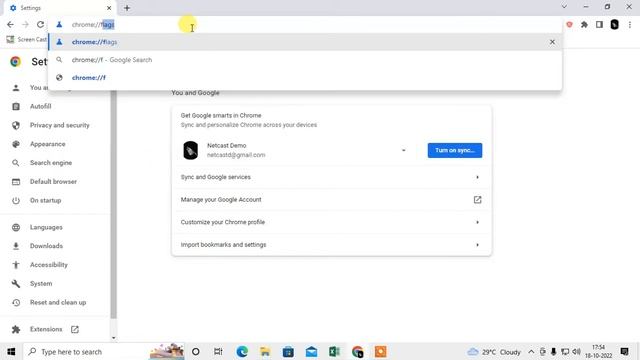Open Downloads settings
The image size is (640, 360).
click(46, 246)
